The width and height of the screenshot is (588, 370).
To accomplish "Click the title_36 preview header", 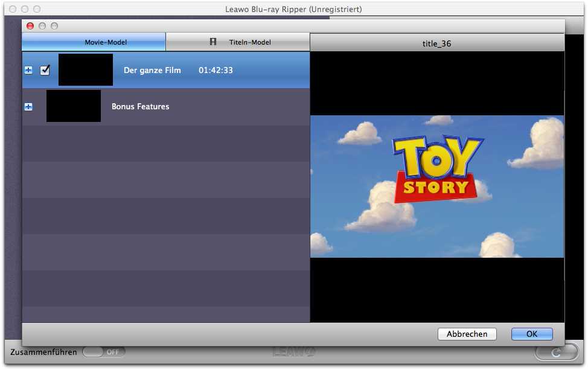I will tap(436, 43).
